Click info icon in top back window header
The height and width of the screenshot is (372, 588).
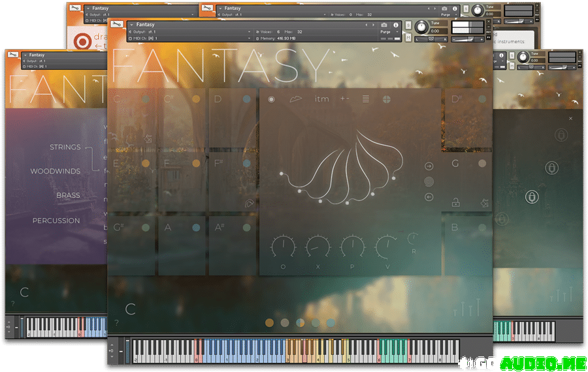455,8
